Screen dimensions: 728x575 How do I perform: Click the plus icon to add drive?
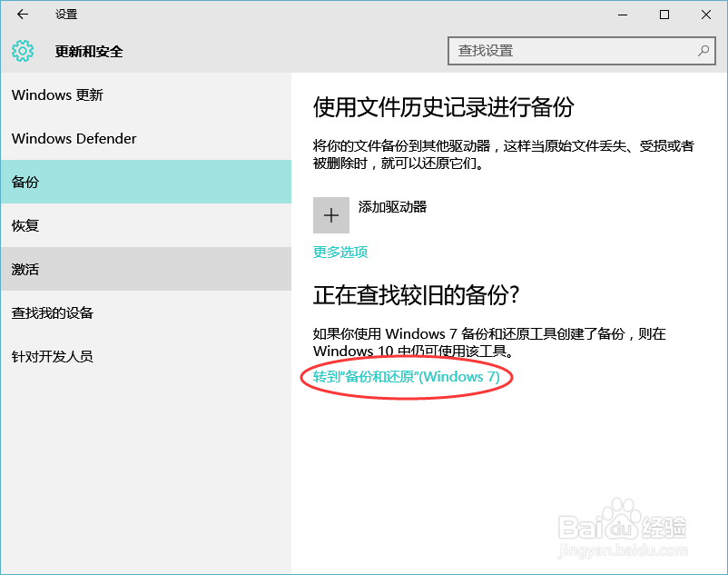tap(331, 215)
